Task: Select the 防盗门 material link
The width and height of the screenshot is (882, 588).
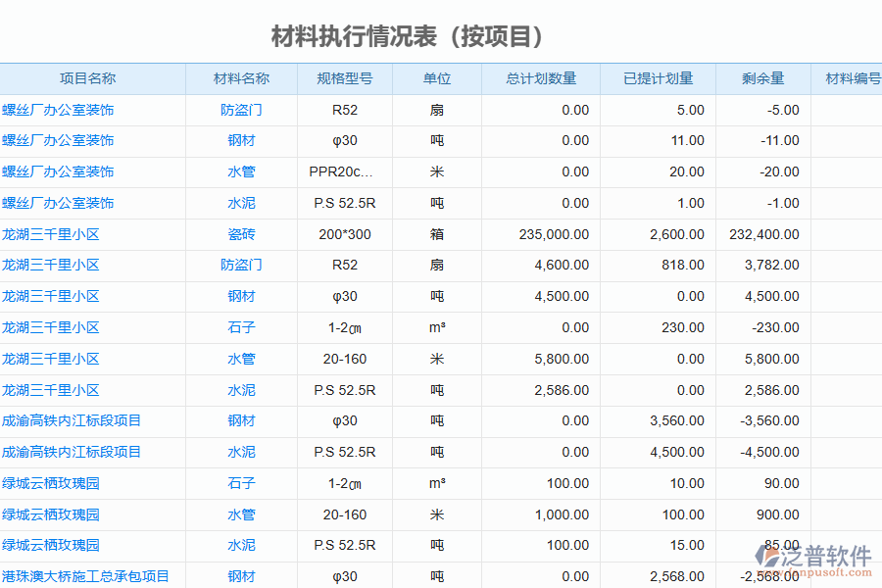Action: coord(241,110)
